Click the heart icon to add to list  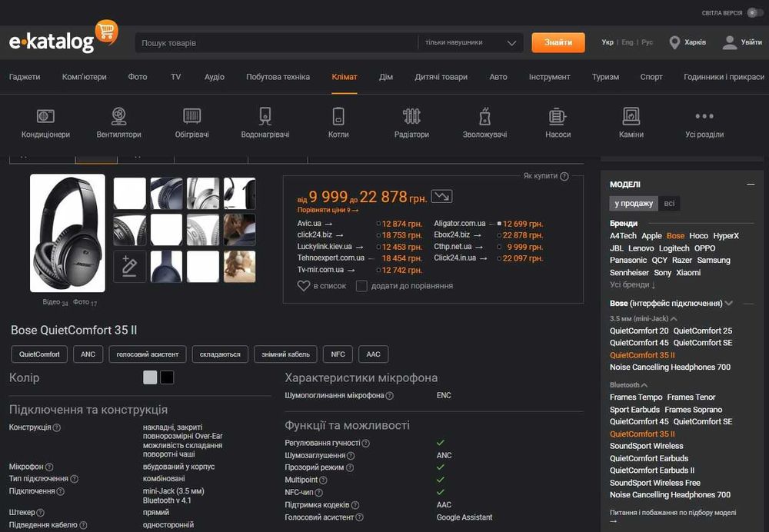tap(304, 286)
